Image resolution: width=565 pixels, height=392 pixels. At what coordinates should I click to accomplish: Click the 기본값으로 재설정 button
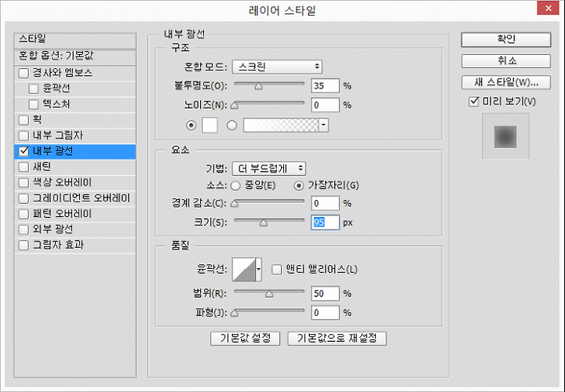pyautogui.click(x=337, y=339)
